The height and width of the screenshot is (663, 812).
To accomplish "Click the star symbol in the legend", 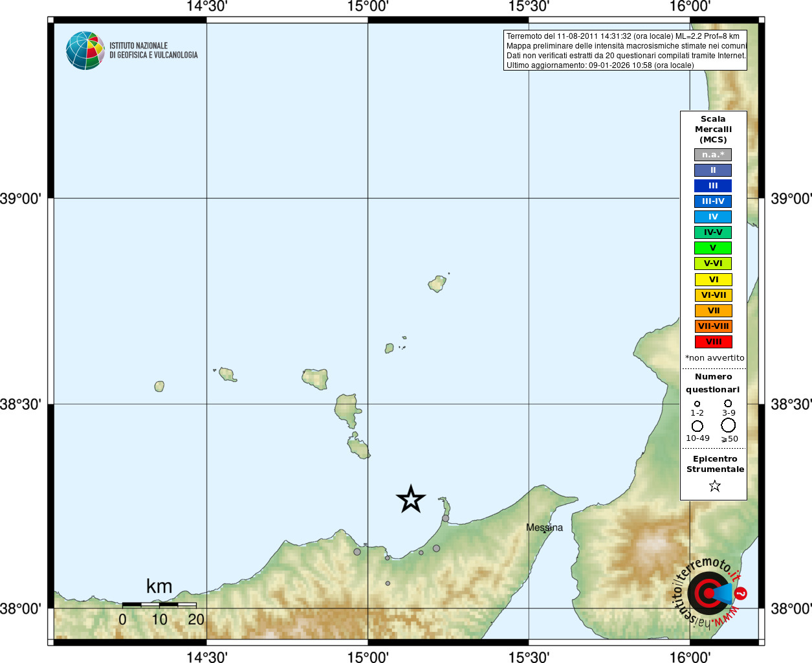I will [x=714, y=486].
